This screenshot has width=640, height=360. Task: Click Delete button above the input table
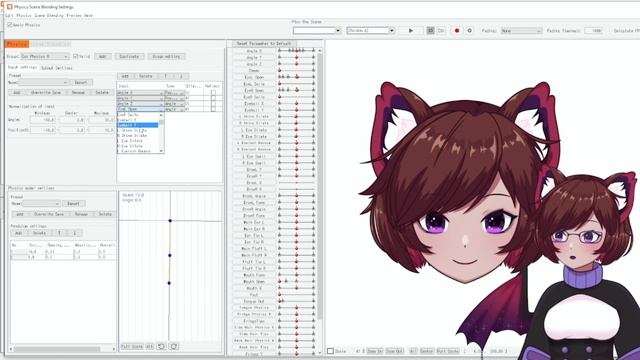coord(146,76)
